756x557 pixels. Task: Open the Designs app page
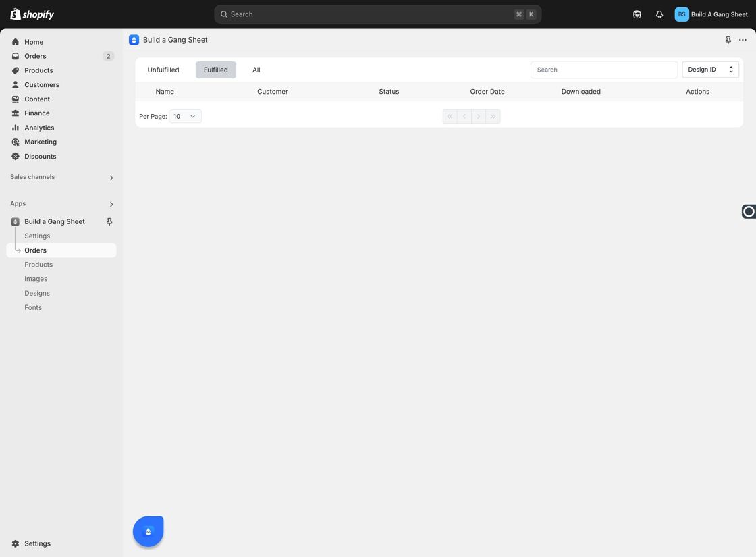[x=37, y=293]
